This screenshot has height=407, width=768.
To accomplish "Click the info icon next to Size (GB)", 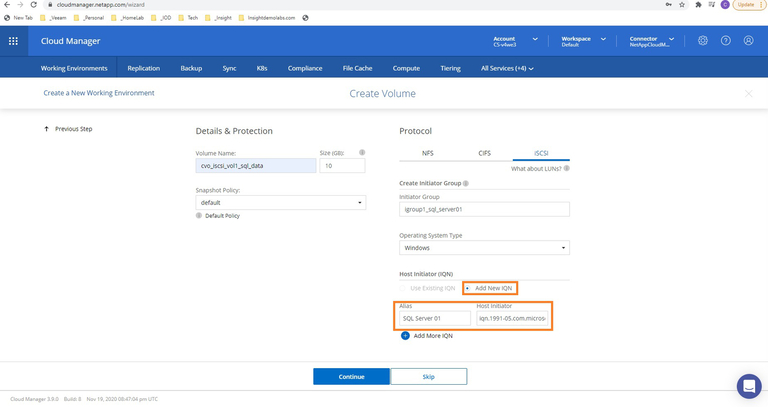I will pos(362,153).
